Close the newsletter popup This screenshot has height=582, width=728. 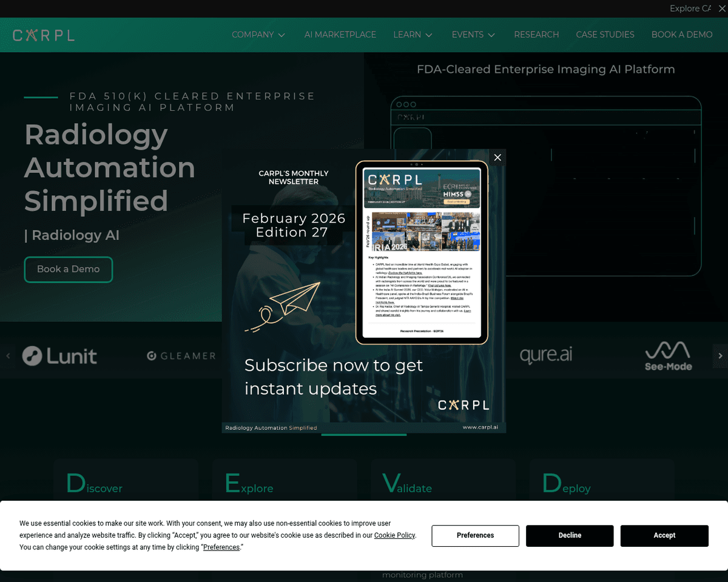[x=497, y=158]
